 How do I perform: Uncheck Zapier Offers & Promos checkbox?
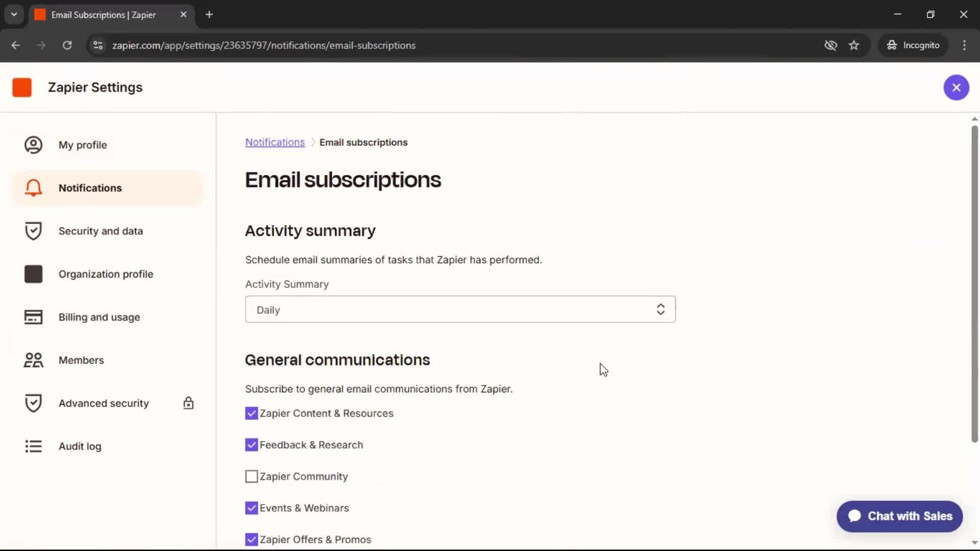click(251, 540)
